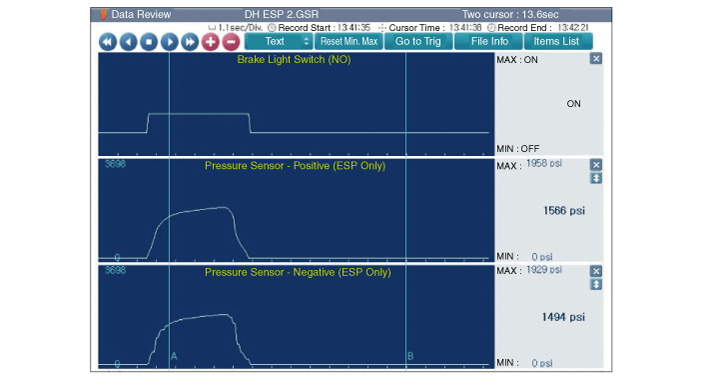701x379 pixels.
Task: Zoom out with the red minus icon
Action: tap(231, 42)
